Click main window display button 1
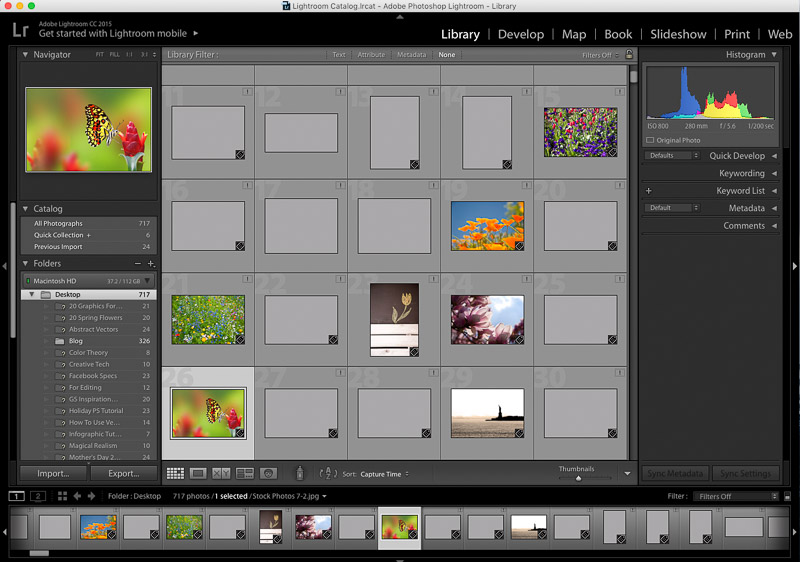The height and width of the screenshot is (562, 800). click(16, 496)
